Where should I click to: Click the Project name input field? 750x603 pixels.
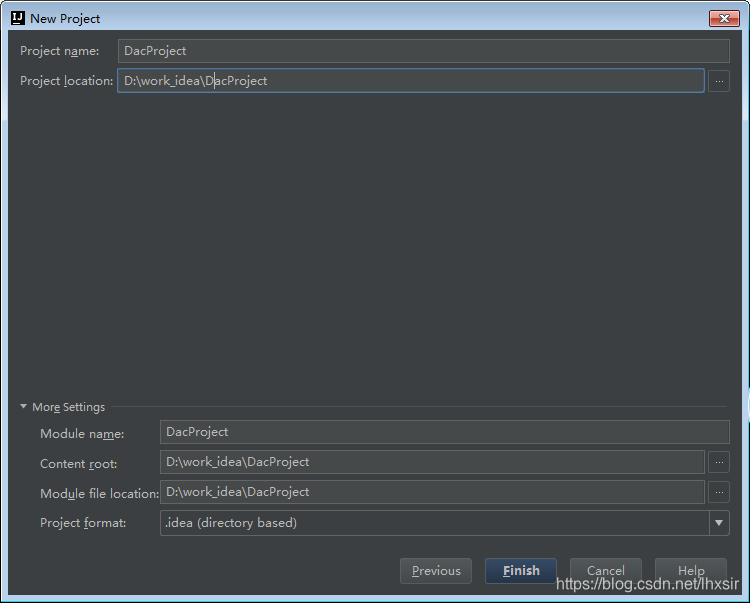point(423,51)
